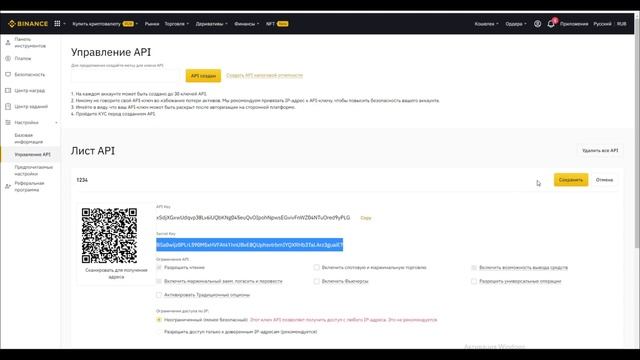Copy the API Key with Copy link
Screen dimensions: 640x360
point(366,218)
